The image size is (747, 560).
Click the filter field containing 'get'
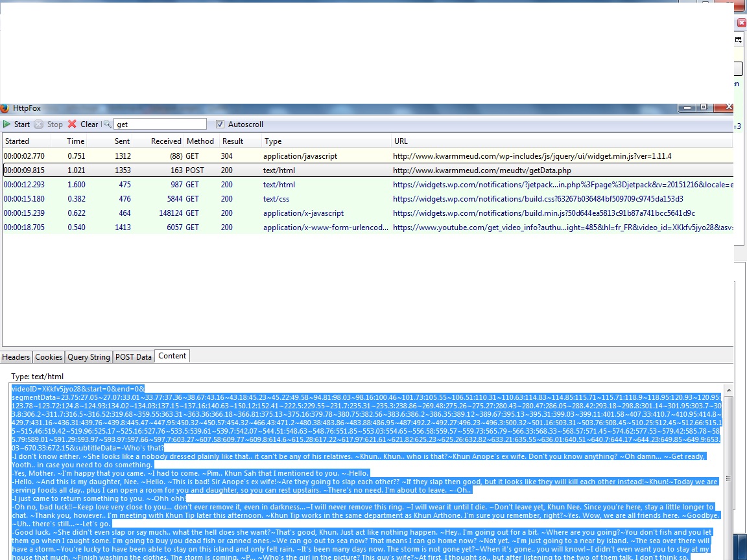160,124
